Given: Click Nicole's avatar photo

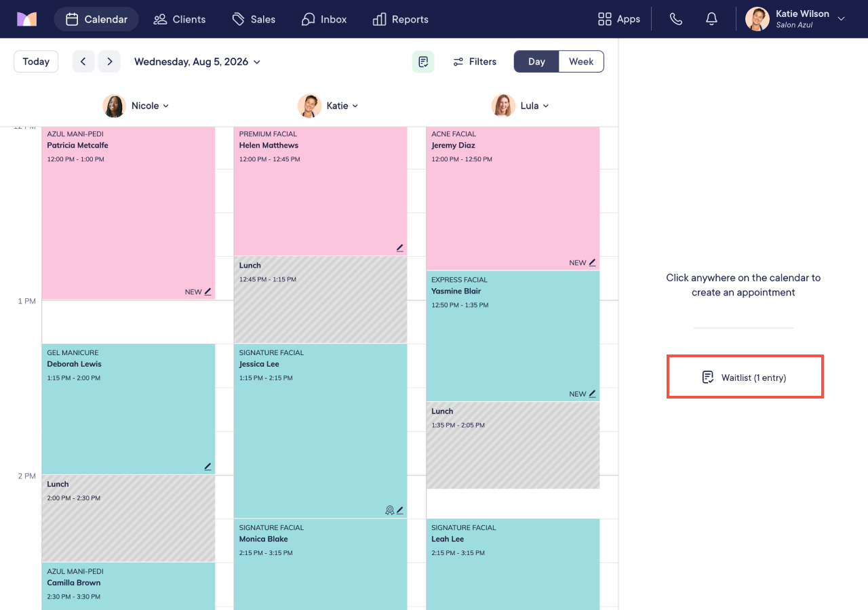Looking at the screenshot, I should (114, 106).
